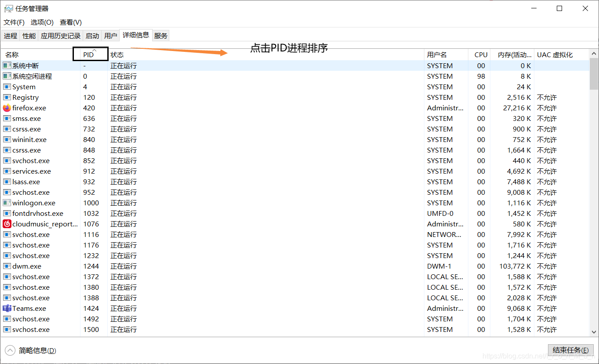Open the 查看(V) menu
Screen dimensions: 599x364
point(71,22)
